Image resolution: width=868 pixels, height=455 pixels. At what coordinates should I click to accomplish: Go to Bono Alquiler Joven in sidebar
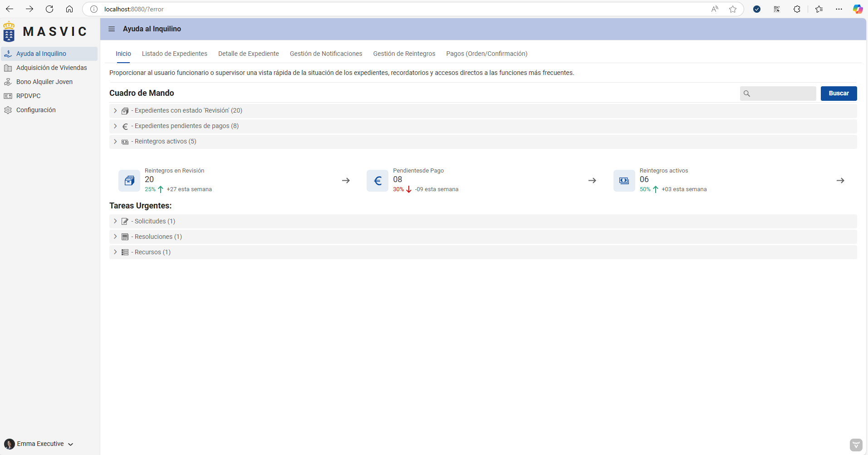[x=44, y=82]
